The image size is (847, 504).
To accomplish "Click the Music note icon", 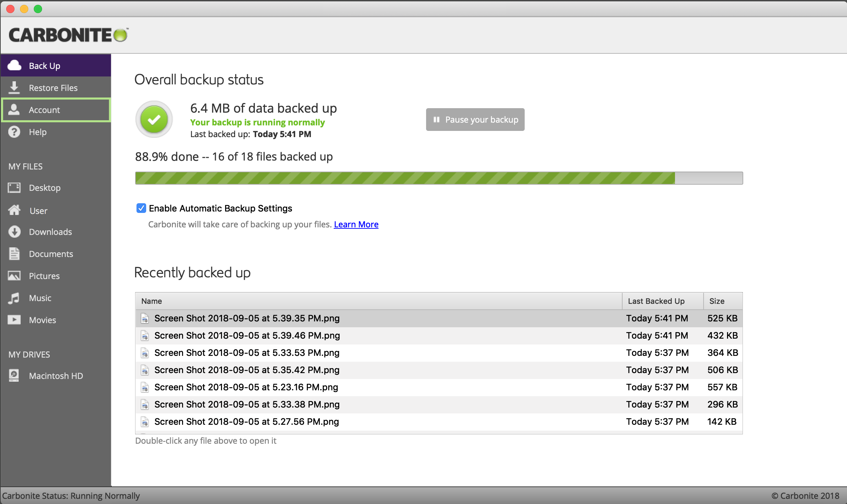I will pyautogui.click(x=14, y=298).
